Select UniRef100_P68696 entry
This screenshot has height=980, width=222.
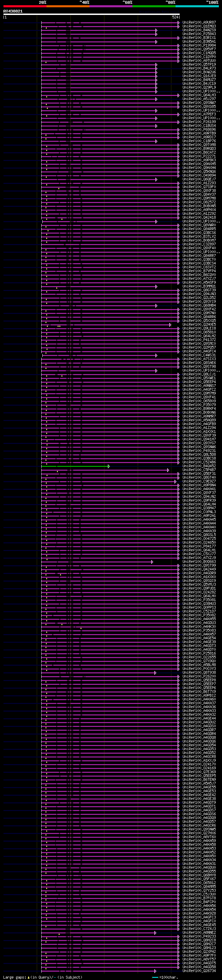199,130
